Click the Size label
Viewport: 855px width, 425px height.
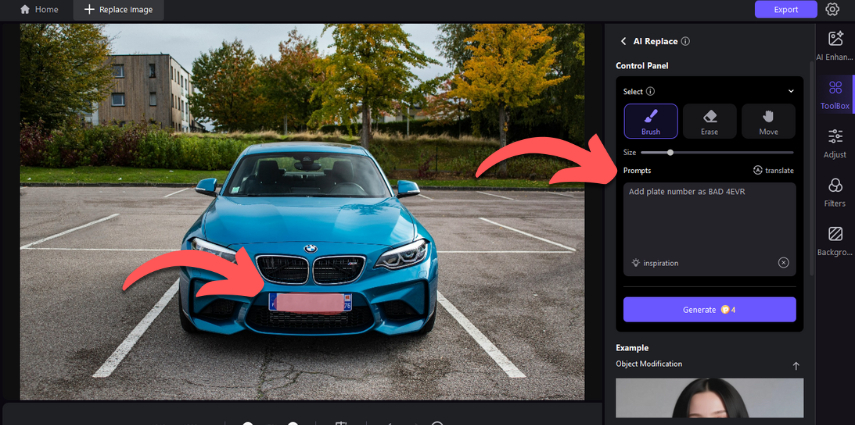coord(629,153)
